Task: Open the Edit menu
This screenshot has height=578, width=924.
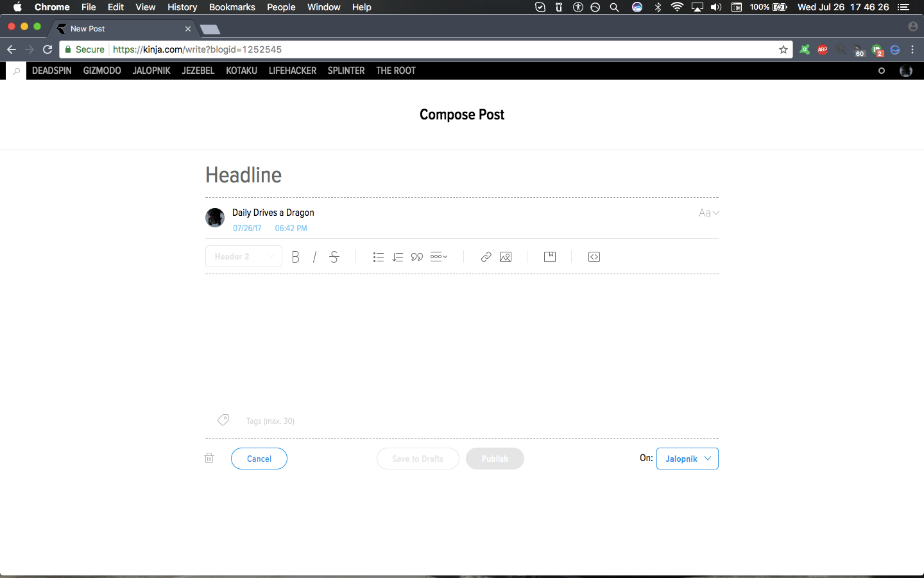Action: (116, 7)
